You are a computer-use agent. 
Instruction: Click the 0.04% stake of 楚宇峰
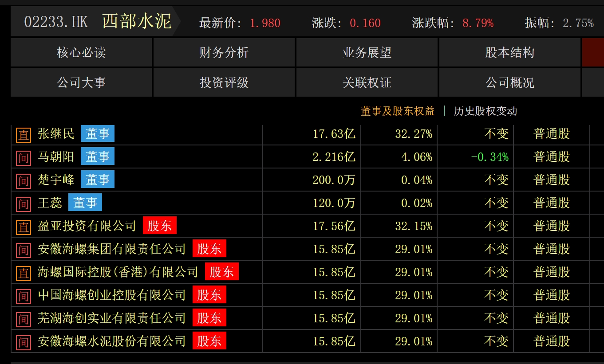click(x=417, y=180)
